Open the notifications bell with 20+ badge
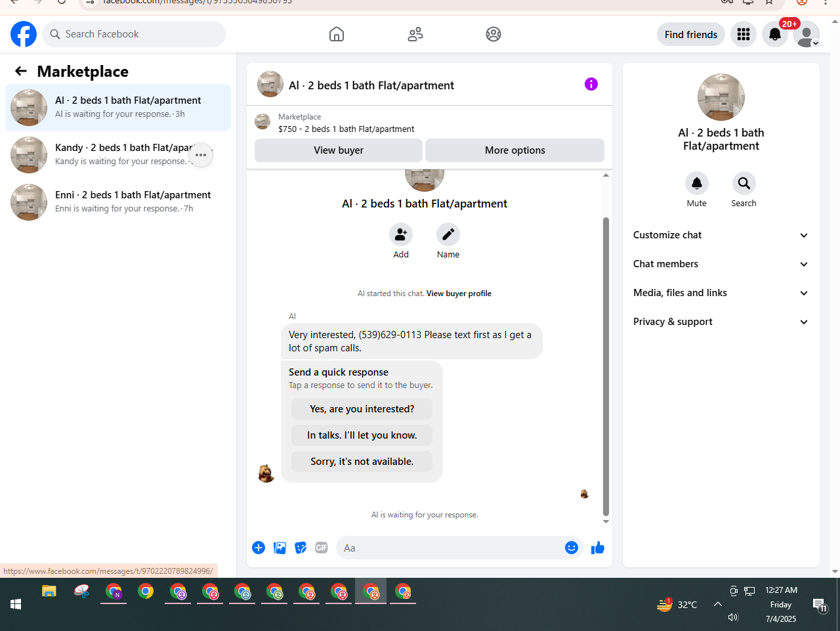Image resolution: width=840 pixels, height=631 pixels. point(775,34)
